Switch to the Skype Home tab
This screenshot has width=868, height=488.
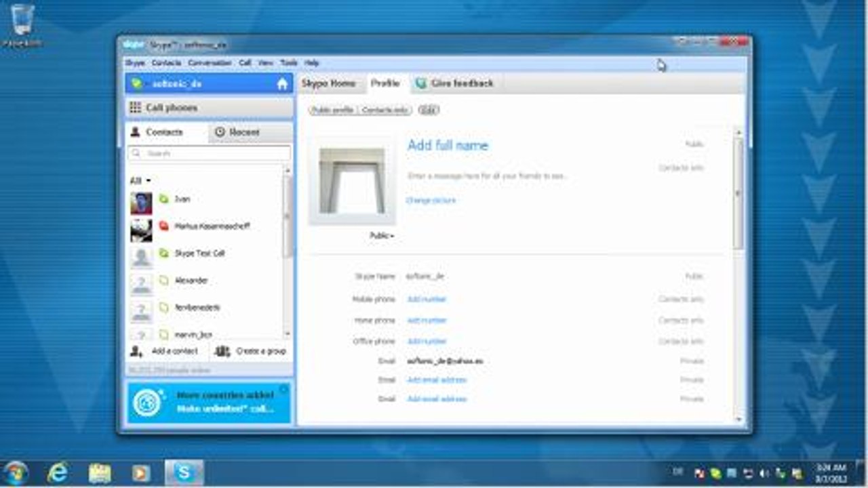pyautogui.click(x=328, y=83)
